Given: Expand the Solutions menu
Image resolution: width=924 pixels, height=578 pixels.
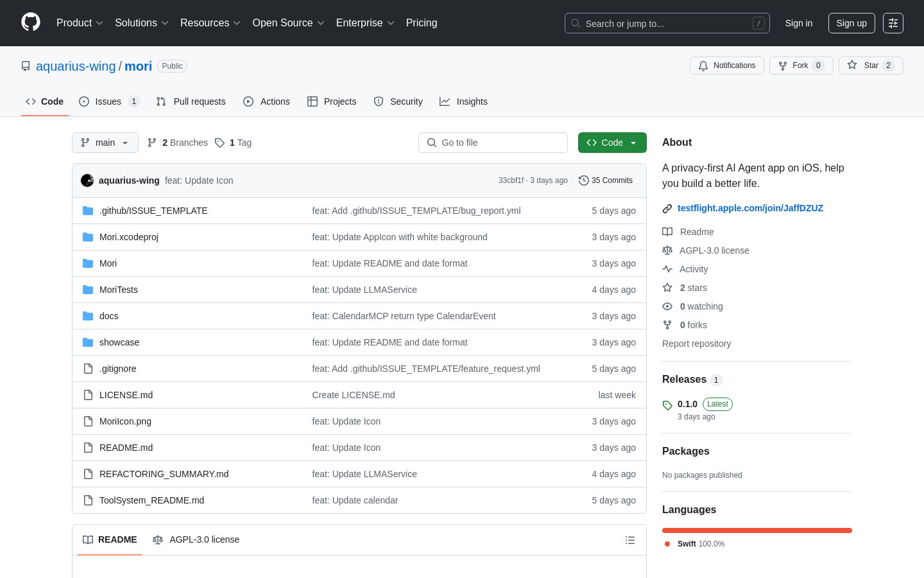Looking at the screenshot, I should point(142,22).
